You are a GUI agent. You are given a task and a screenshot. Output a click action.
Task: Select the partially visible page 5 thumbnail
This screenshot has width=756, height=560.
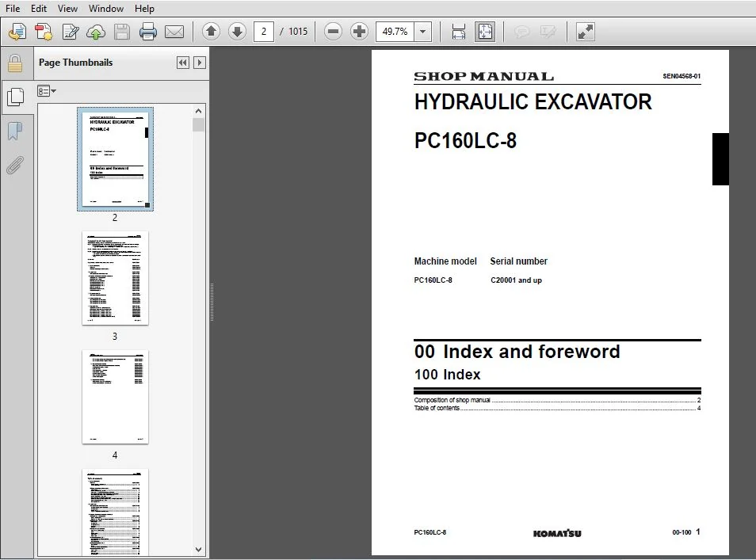[x=115, y=512]
